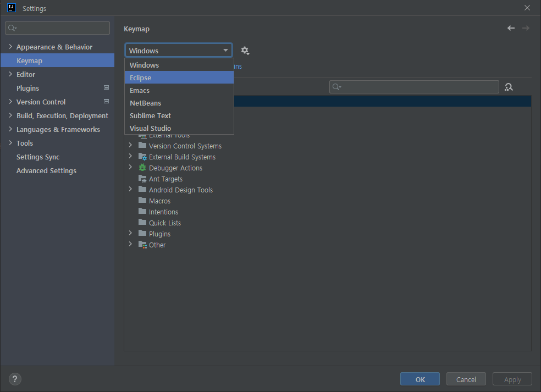Choose Visual Studio keymap option
The width and height of the screenshot is (541, 392).
[x=179, y=128]
